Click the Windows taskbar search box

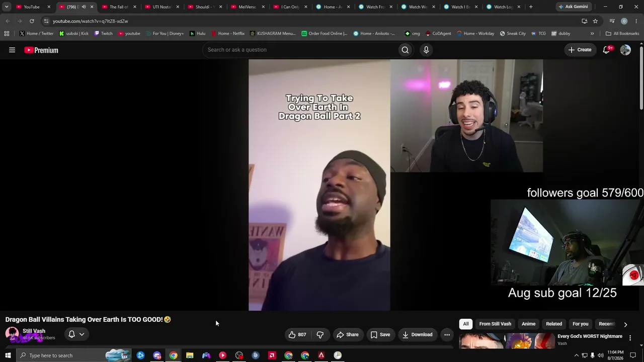(73, 355)
